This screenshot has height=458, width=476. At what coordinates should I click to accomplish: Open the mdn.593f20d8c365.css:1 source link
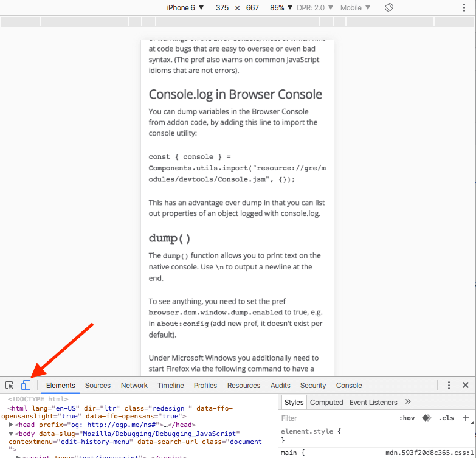coord(429,453)
